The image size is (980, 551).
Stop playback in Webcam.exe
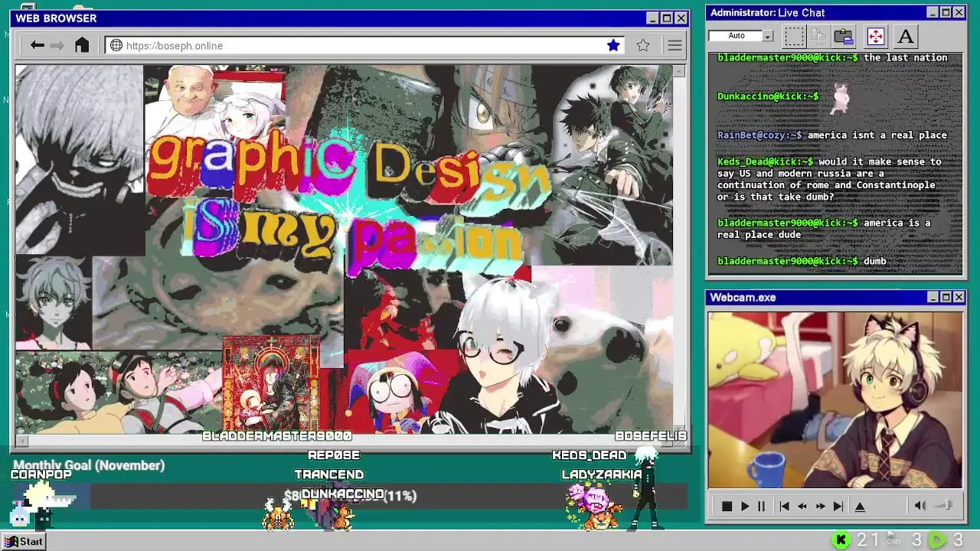(727, 506)
